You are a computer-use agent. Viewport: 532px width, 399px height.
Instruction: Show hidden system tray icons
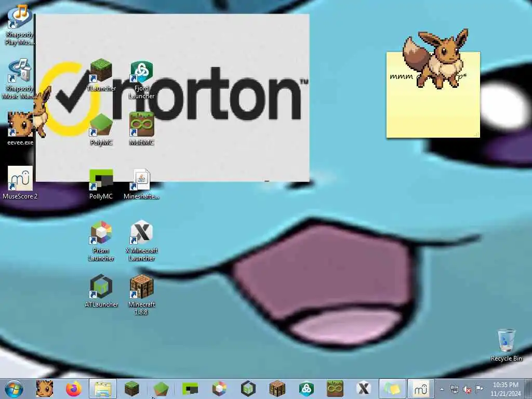point(442,390)
